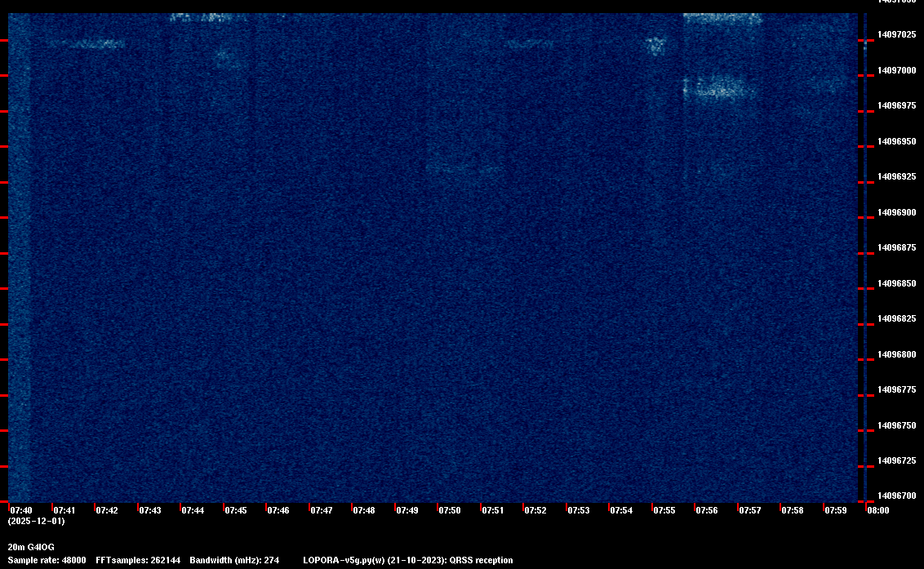924x569 pixels.
Task: Click the 07:46 time axis label
Action: coord(278,510)
